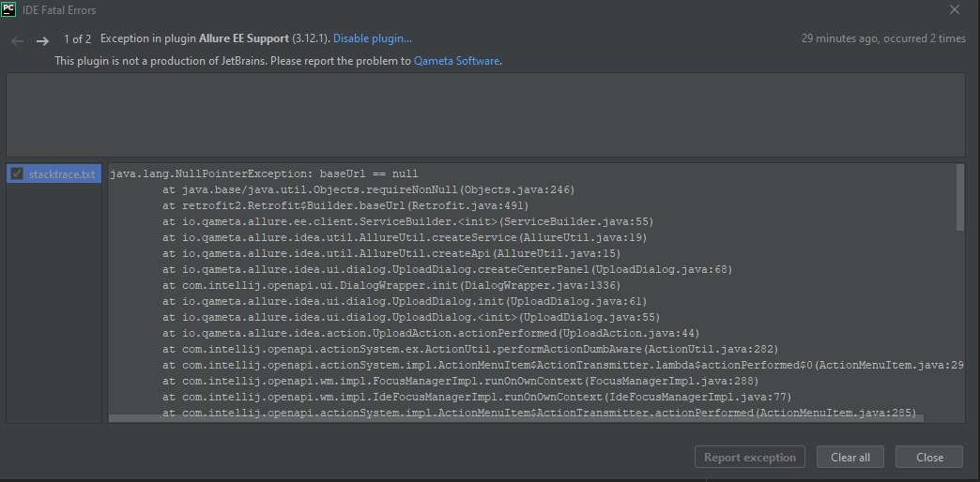
Task: Open the Qameta Software link
Action: pos(457,61)
